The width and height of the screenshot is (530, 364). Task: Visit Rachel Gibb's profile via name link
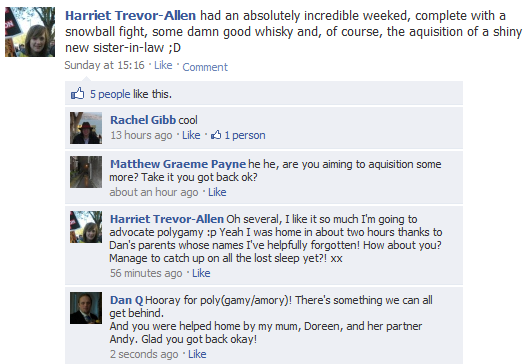pos(143,120)
